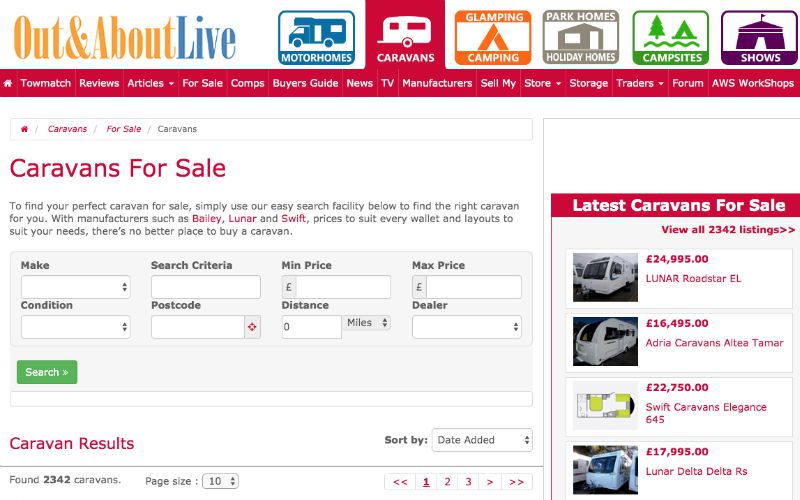
Task: Click the Min Price input field
Action: pos(343,287)
